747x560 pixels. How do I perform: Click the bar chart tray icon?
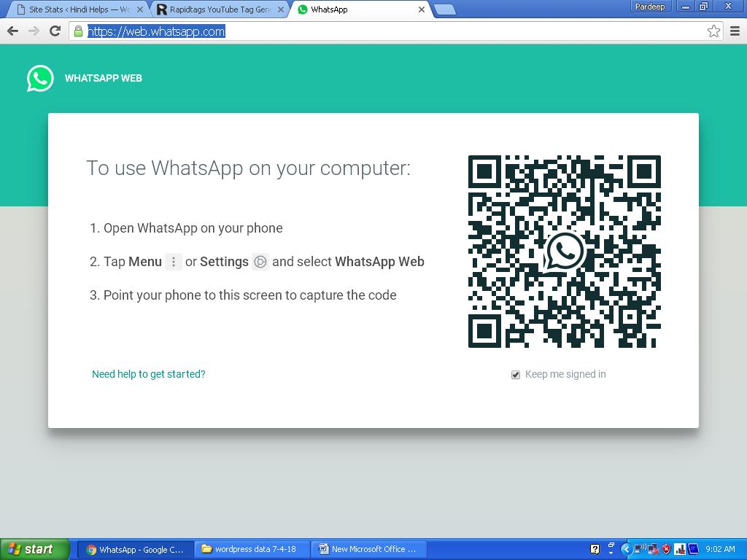click(680, 550)
